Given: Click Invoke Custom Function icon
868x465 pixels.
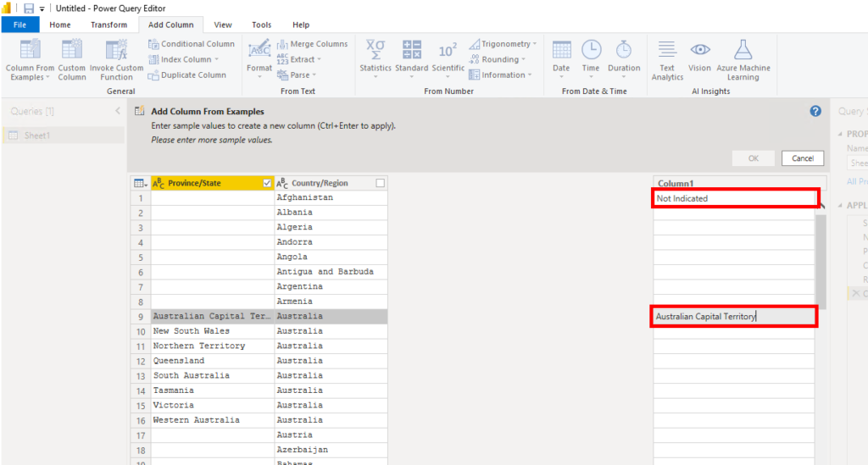Looking at the screenshot, I should tap(116, 50).
